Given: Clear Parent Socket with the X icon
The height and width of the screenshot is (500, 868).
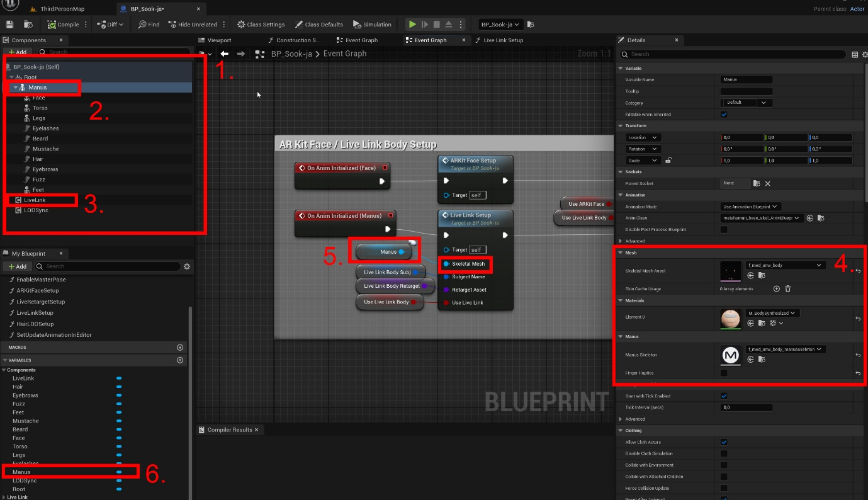Looking at the screenshot, I should click(x=768, y=184).
